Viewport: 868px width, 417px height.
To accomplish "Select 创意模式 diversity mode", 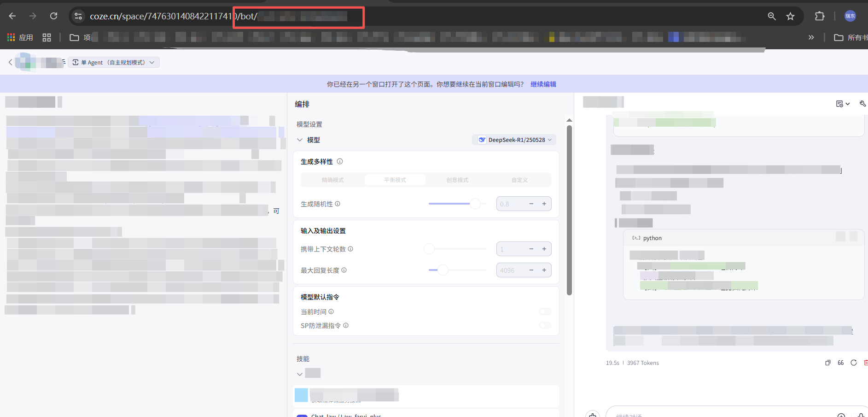I will (457, 180).
